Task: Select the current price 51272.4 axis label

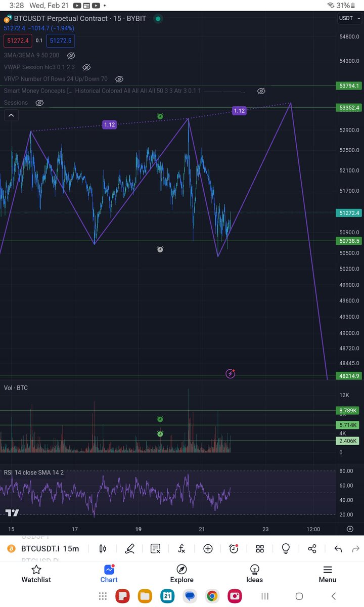Action: pos(350,213)
